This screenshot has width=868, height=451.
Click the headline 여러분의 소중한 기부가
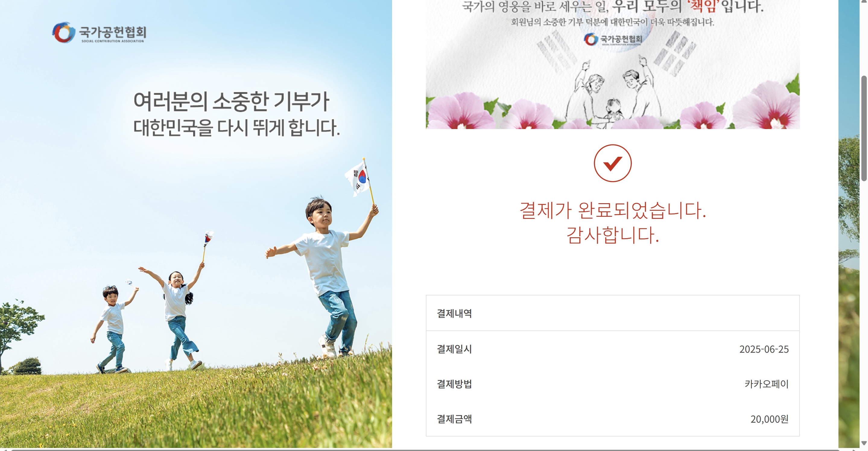click(x=231, y=102)
